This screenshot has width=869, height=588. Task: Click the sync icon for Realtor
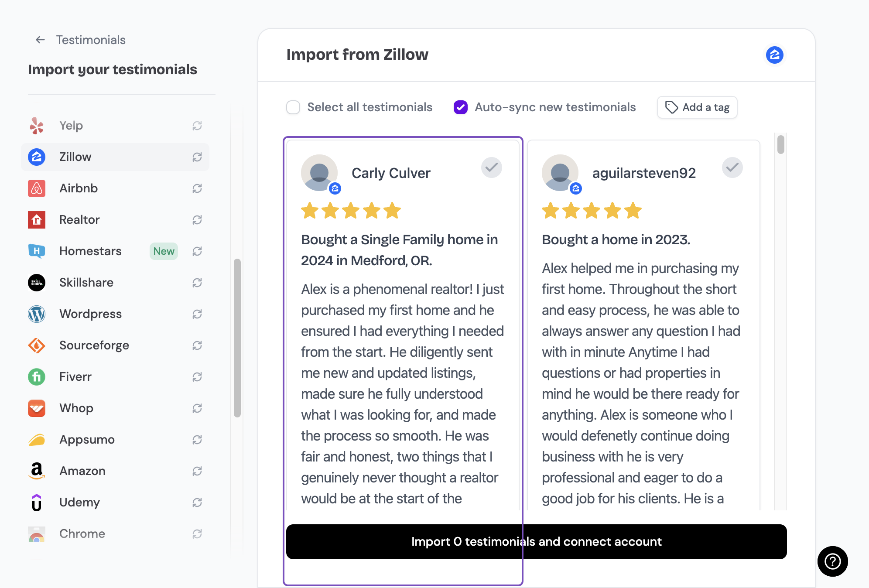tap(197, 220)
